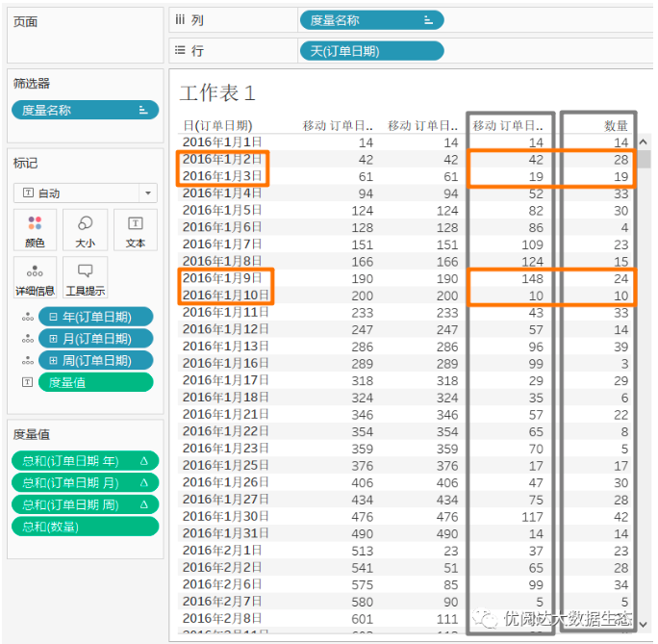
Task: Expand the 月(订单日期) pill hierarchy
Action: coord(53,339)
